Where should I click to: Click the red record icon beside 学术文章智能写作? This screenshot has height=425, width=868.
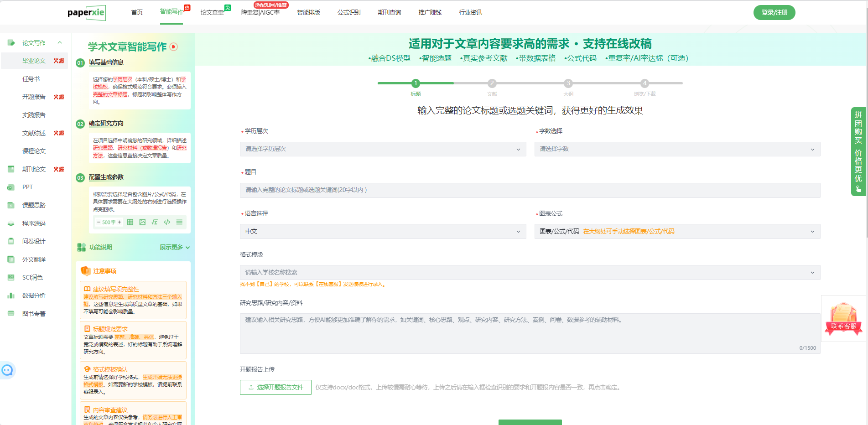click(x=174, y=47)
